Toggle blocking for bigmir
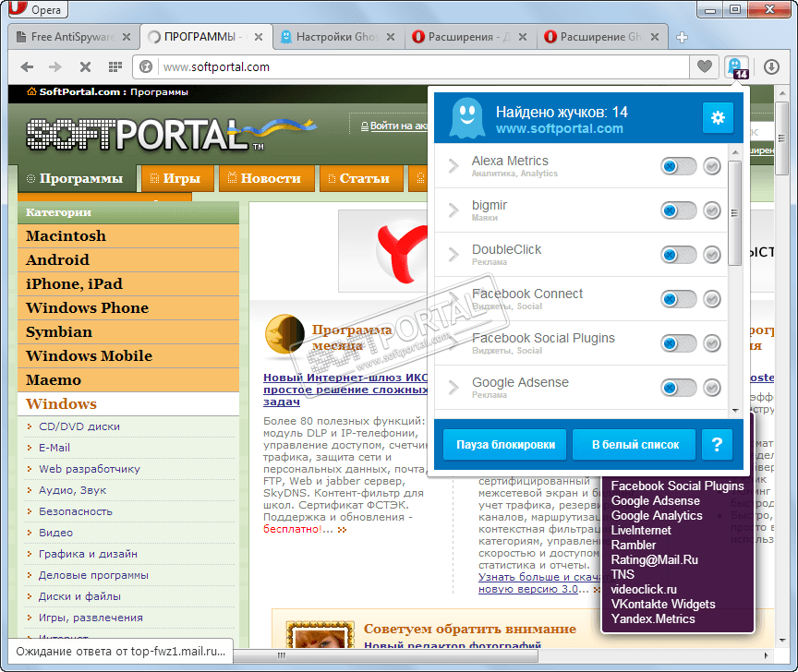 tap(679, 210)
